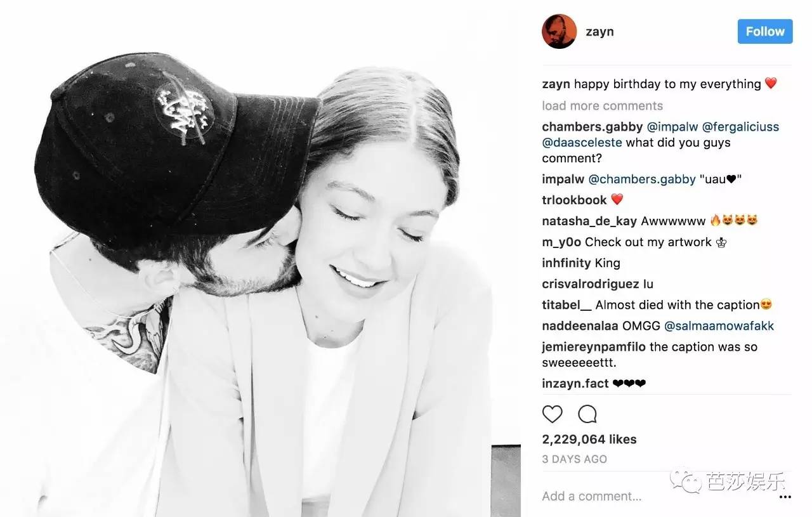
Task: Open @daasceleste mention link
Action: click(582, 142)
